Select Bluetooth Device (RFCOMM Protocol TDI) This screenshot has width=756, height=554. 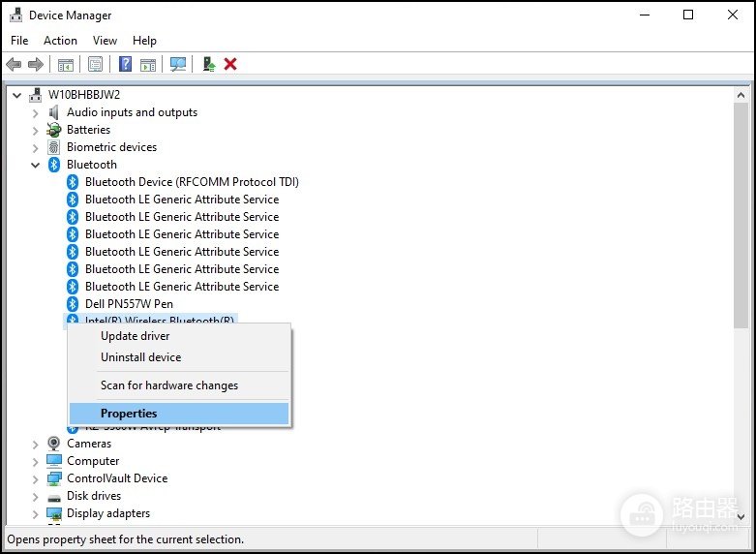192,182
